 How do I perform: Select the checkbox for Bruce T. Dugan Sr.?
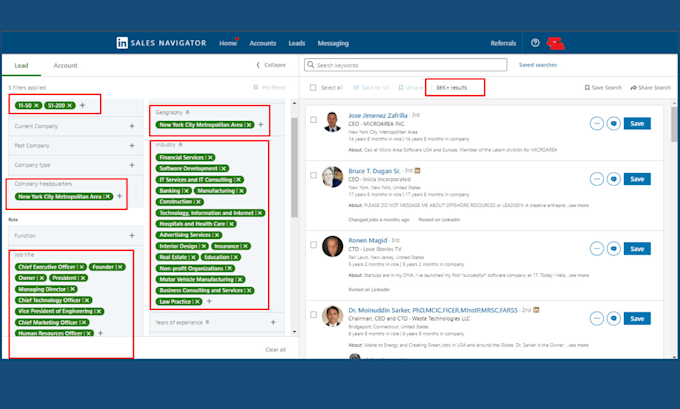(313, 175)
